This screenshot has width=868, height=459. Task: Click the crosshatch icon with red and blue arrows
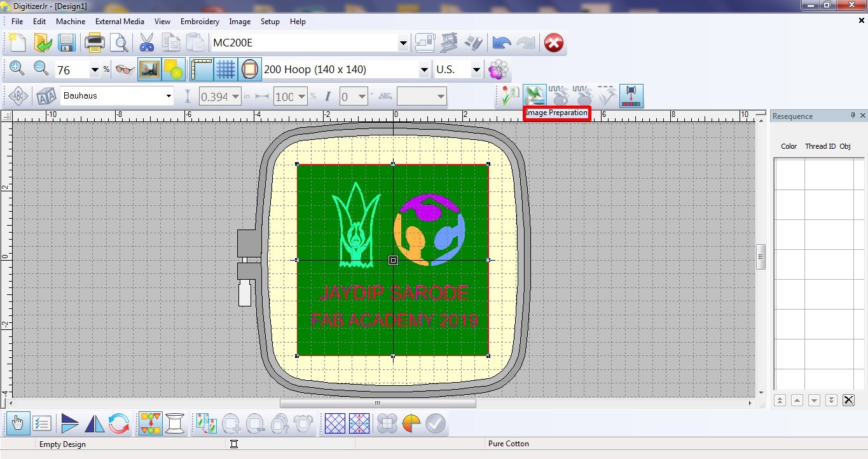pyautogui.click(x=359, y=423)
